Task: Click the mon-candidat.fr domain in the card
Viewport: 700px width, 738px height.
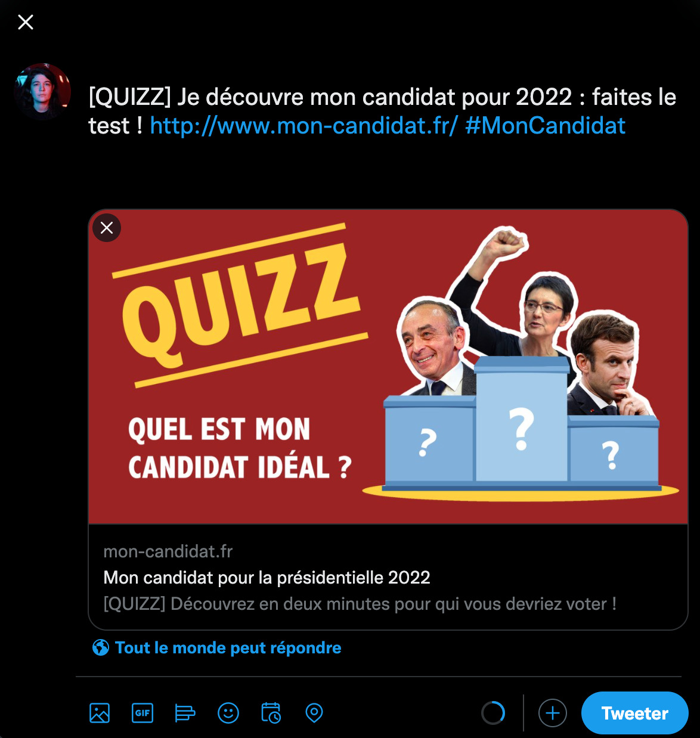Action: tap(168, 551)
